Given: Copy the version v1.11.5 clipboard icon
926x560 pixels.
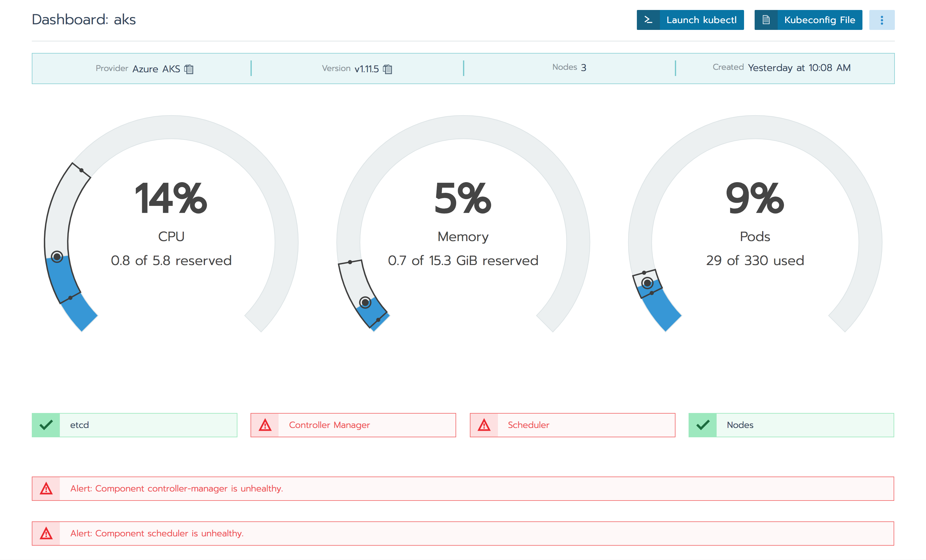Looking at the screenshot, I should 388,69.
